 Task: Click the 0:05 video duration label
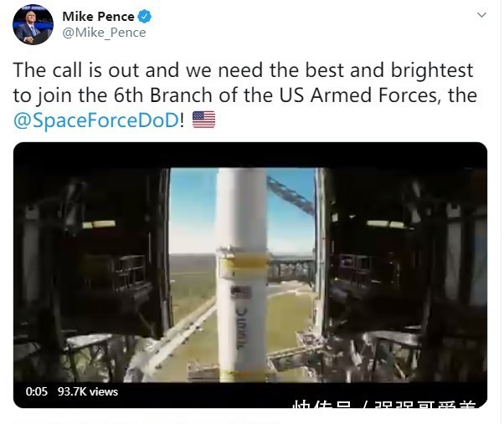tap(36, 391)
